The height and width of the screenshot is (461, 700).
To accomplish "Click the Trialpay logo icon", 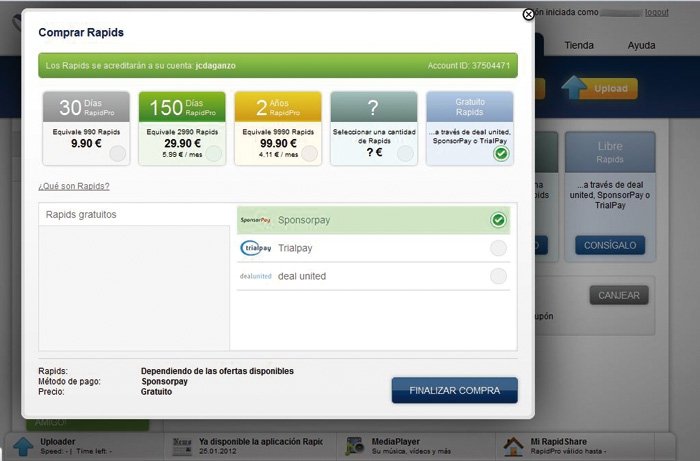I will 255,248.
